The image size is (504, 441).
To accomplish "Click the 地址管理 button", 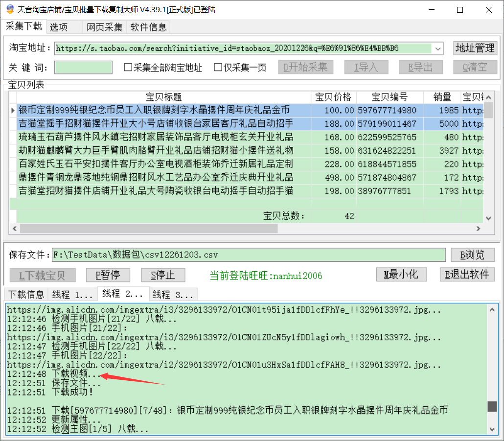I will [x=475, y=48].
